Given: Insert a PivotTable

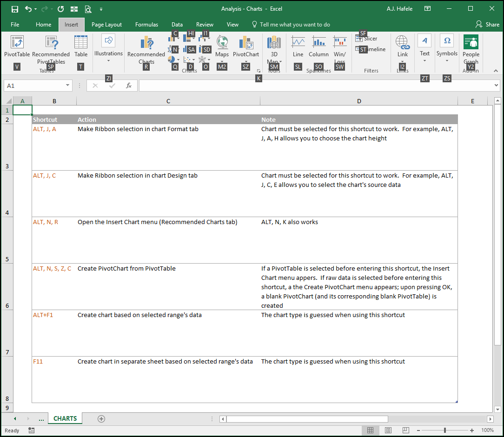Looking at the screenshot, I should click(17, 46).
